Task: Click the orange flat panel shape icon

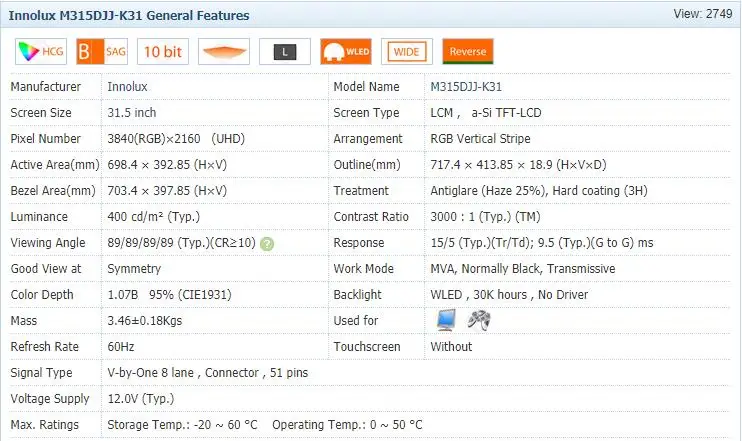Action: coord(224,52)
